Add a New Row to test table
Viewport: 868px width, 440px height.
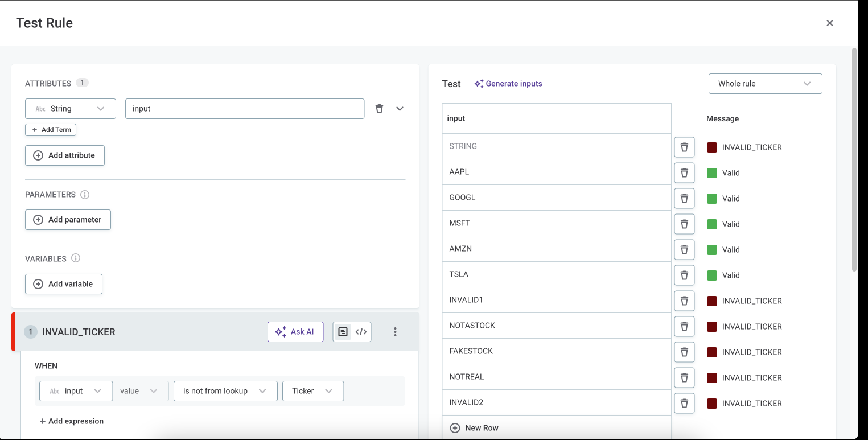point(474,428)
